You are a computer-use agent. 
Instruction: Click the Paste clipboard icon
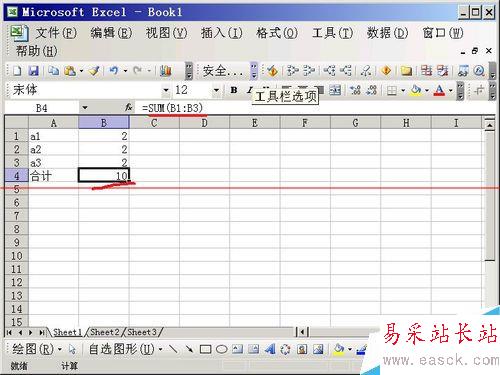click(70, 71)
